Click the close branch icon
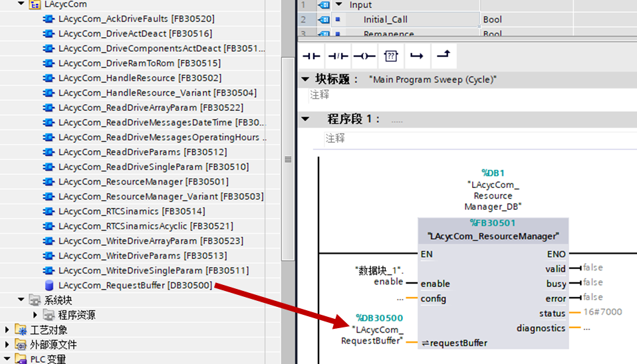This screenshot has height=364, width=637. 443,56
